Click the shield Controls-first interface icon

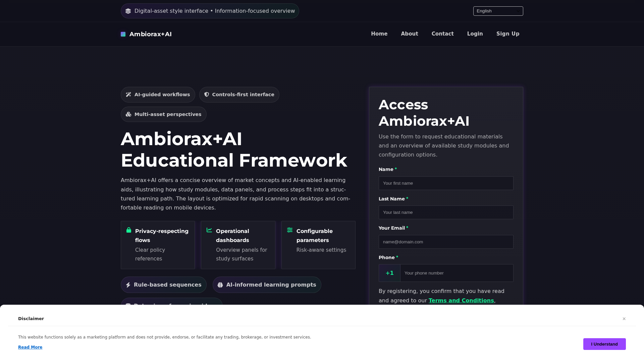click(207, 95)
